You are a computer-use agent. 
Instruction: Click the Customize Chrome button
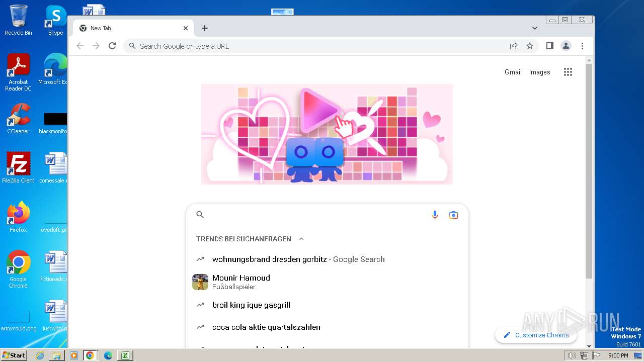(x=536, y=335)
